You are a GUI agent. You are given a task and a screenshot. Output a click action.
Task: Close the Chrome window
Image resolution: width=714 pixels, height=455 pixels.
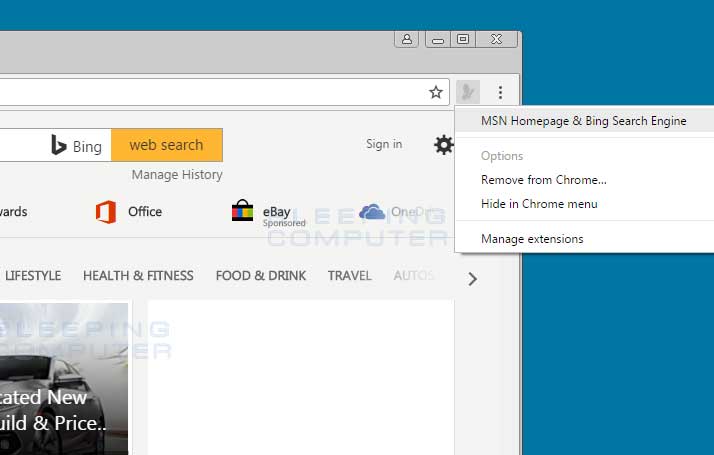(496, 39)
